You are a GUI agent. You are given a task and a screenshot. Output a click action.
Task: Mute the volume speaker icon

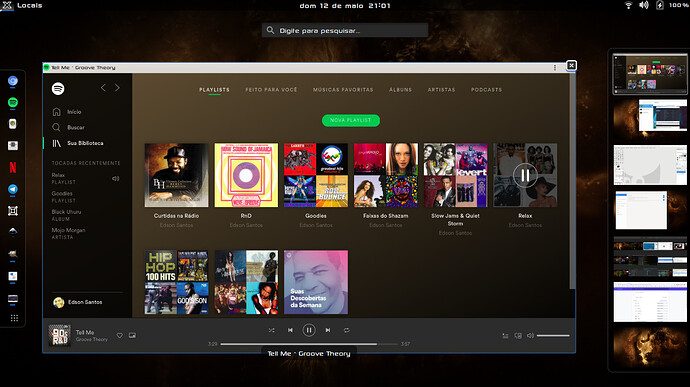(530, 335)
